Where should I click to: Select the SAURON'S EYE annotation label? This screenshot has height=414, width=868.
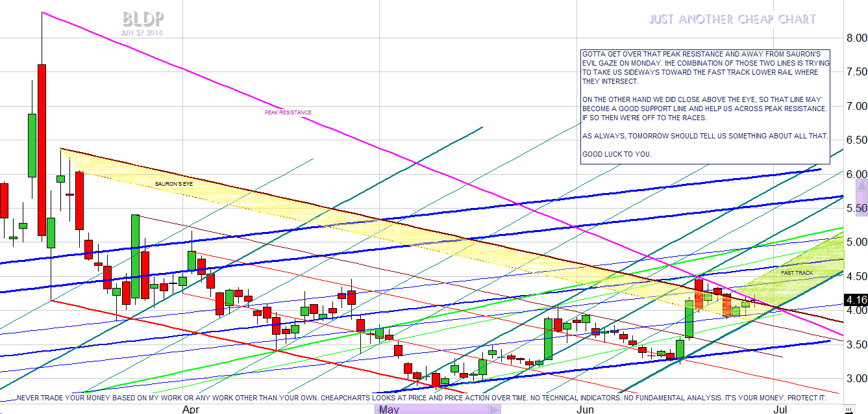pos(174,184)
